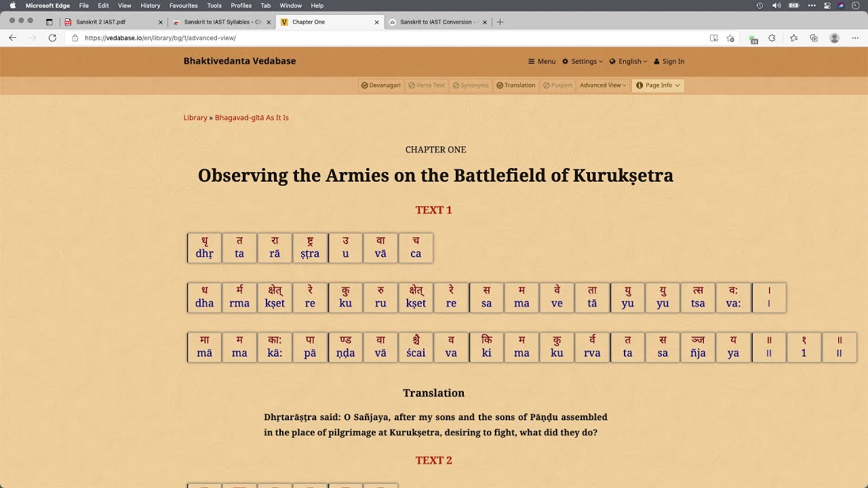Toggle the Synonyms display option
This screenshot has width=868, height=488.
pyautogui.click(x=471, y=85)
